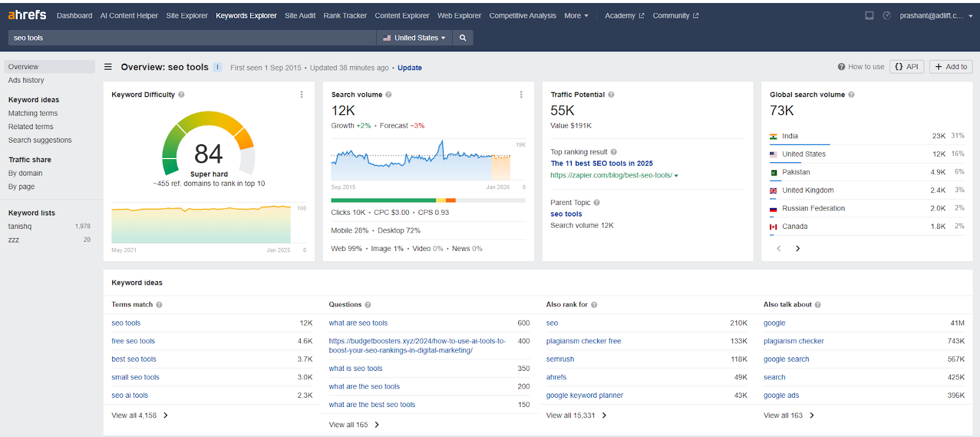Click help icon next to Traffic Potential
The image size is (980, 437).
[x=611, y=95]
